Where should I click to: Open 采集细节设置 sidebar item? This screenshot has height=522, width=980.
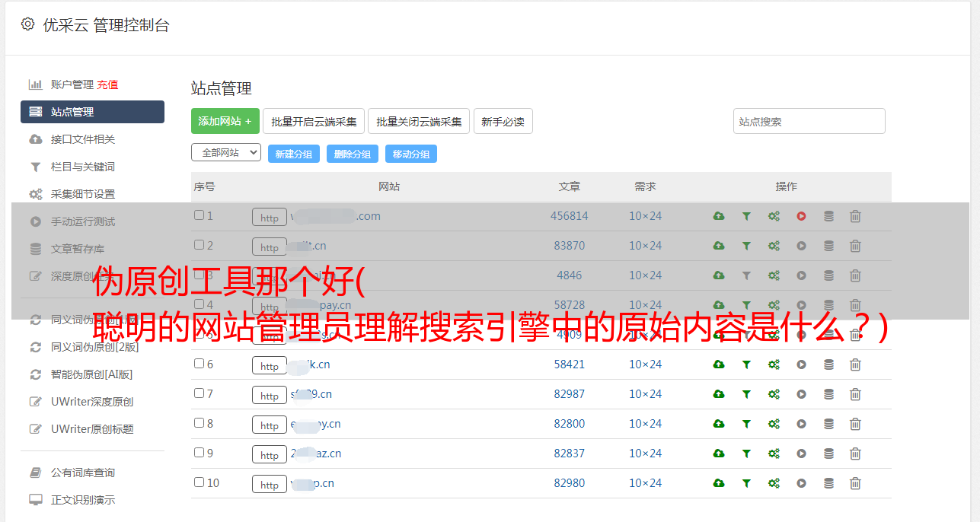(83, 194)
